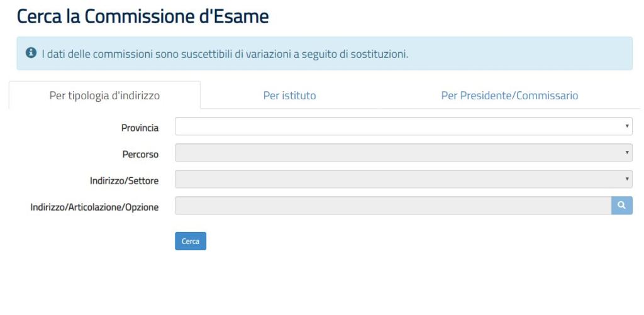This screenshot has height=315, width=644.
Task: Click the info icon in the alert banner
Action: point(30,53)
